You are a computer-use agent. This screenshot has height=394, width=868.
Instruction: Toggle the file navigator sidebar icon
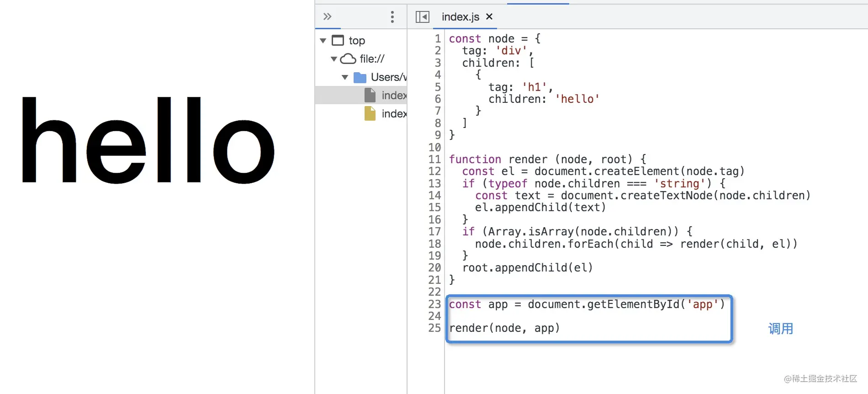[423, 17]
